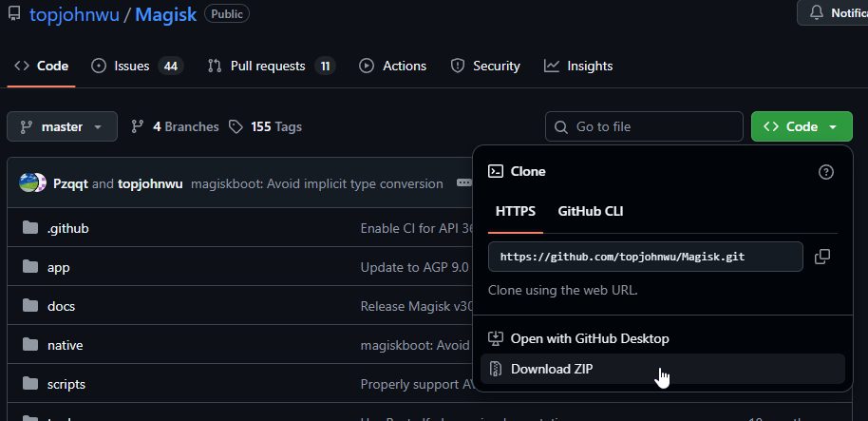Click the 44 issues counter badge
Viewport: 868px width, 421px height.
coord(171,67)
